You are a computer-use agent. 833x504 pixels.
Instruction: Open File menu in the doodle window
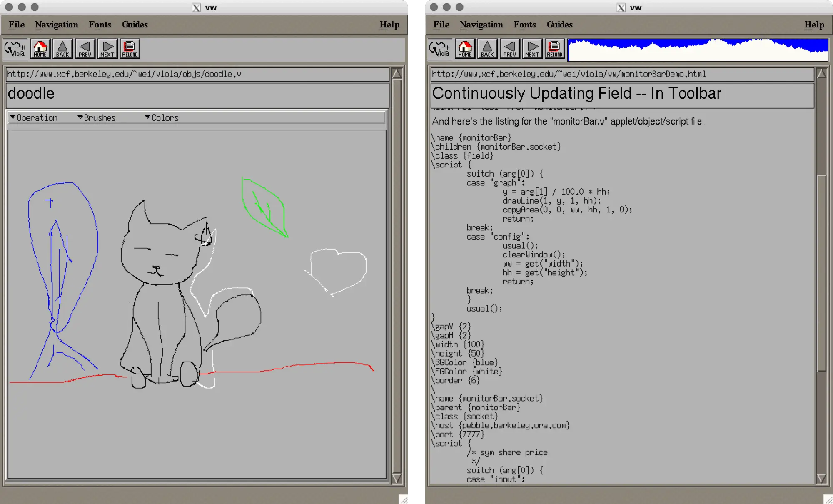[17, 25]
